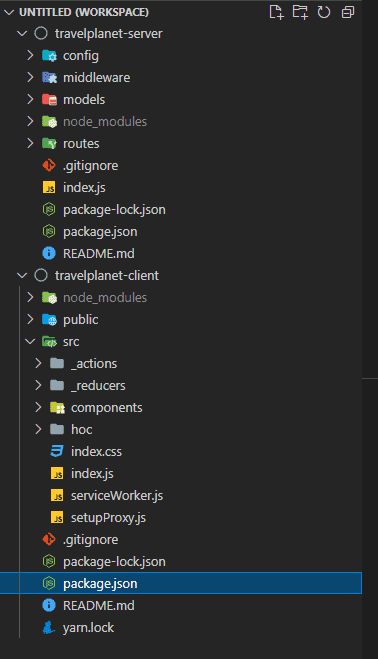Click the Collapse Folders icon in explorer header
378x659 pixels.
click(x=348, y=12)
